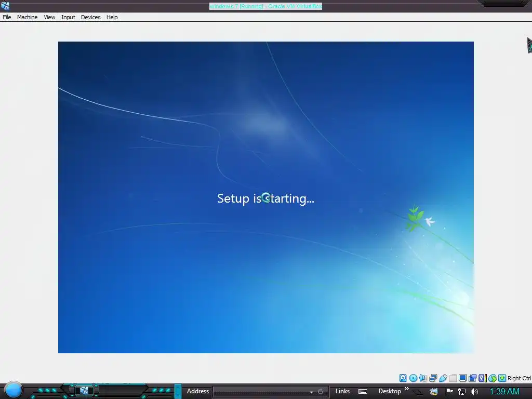Click the network adapter indicator icon
Screen dimensions: 532x399
(433, 378)
